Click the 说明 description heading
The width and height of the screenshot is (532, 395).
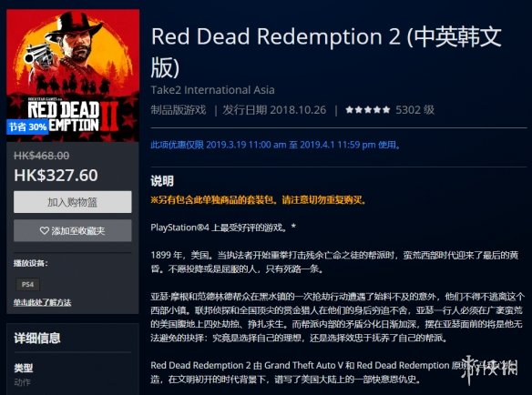point(162,181)
